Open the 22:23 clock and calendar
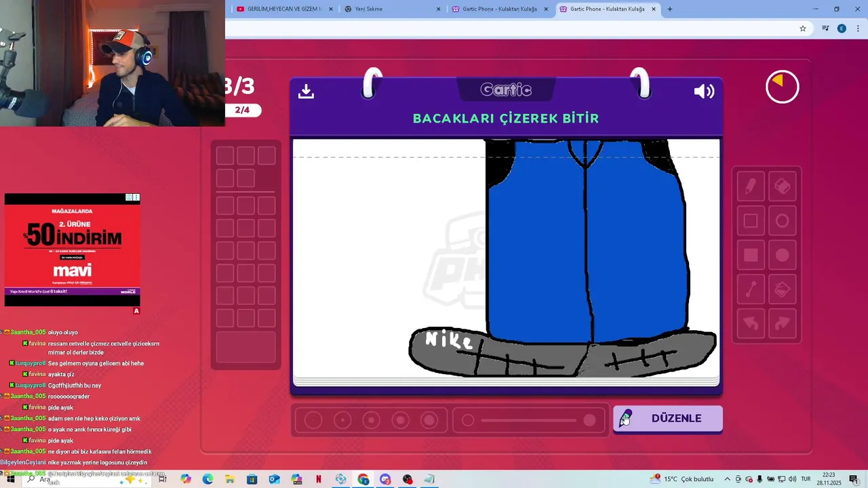The width and height of the screenshot is (868, 488). 830,479
